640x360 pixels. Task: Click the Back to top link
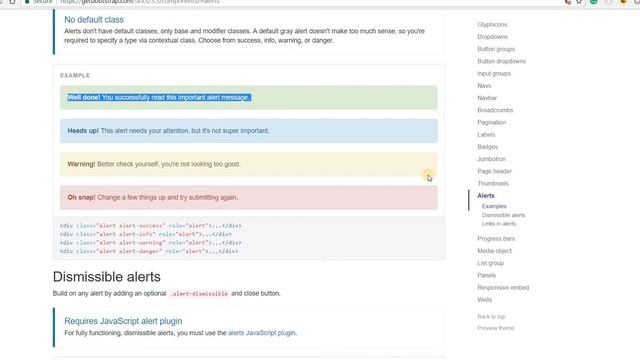pyautogui.click(x=491, y=317)
